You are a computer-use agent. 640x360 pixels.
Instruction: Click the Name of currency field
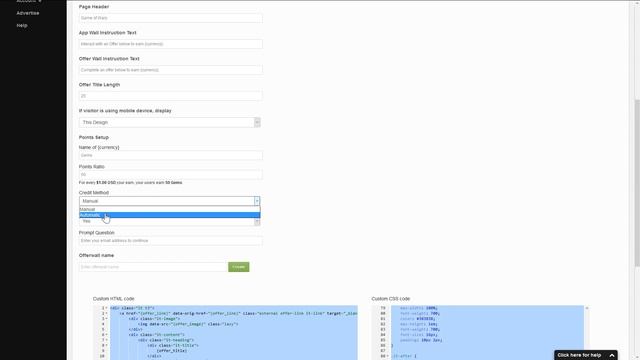tap(171, 155)
